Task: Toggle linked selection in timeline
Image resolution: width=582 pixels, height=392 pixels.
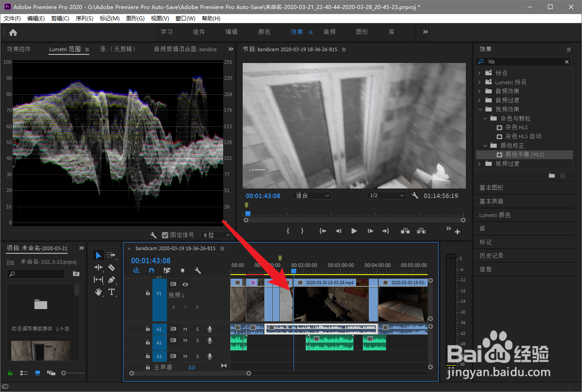Action: (x=167, y=271)
